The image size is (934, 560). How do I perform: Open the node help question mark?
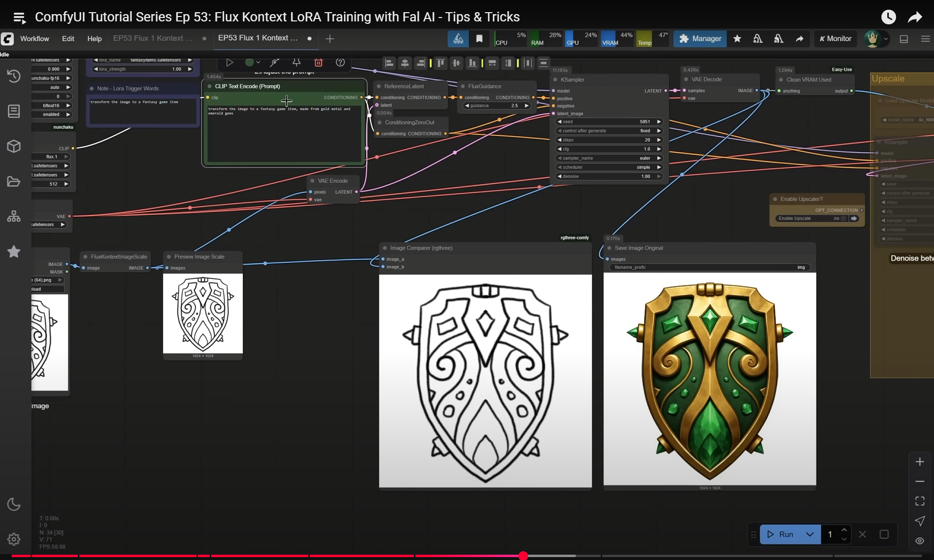click(341, 62)
